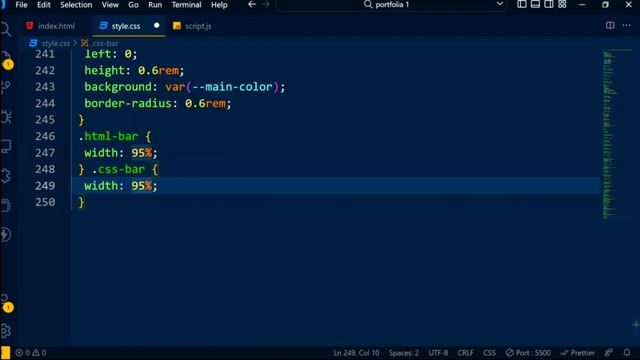Click 'Ln 249, Col 10' in status bar
Image resolution: width=640 pixels, height=360 pixels.
pyautogui.click(x=356, y=353)
